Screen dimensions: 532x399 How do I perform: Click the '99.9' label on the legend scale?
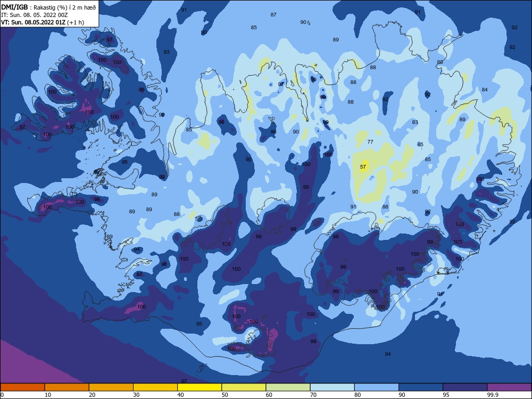pos(493,395)
